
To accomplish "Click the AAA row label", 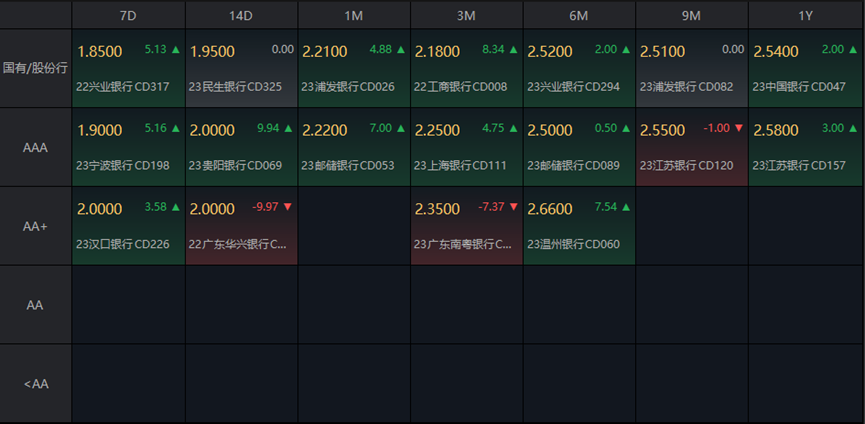I will 35,147.
